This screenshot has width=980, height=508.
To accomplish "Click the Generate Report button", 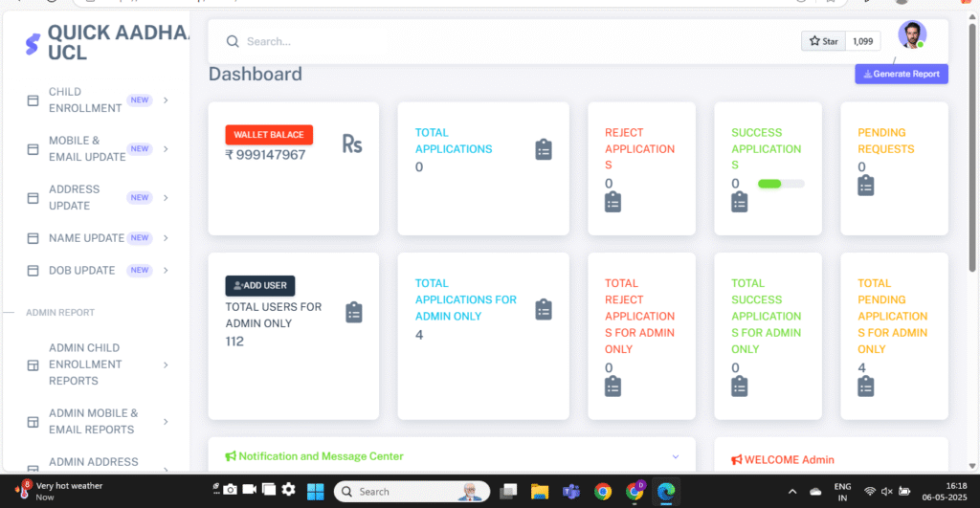I will tap(902, 74).
